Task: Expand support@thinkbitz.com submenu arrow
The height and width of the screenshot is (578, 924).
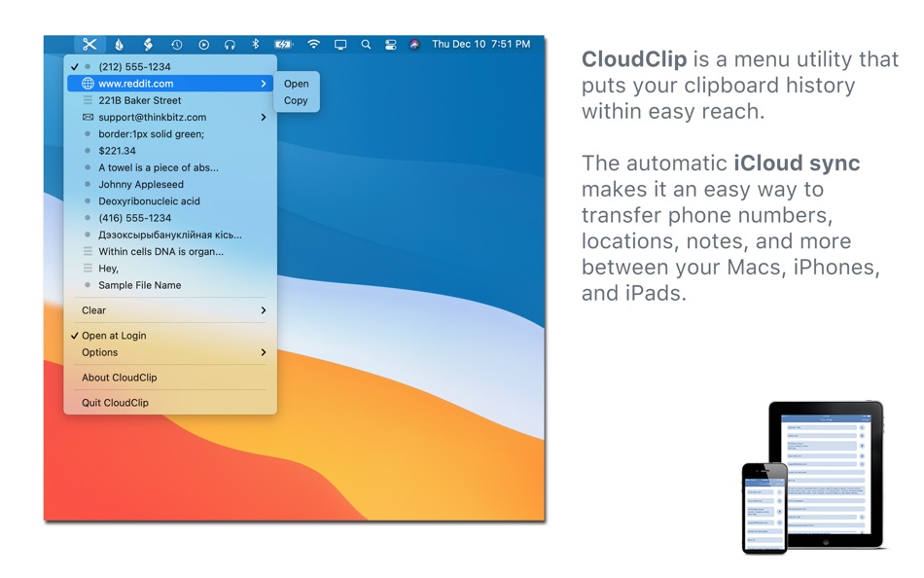Action: point(264,118)
